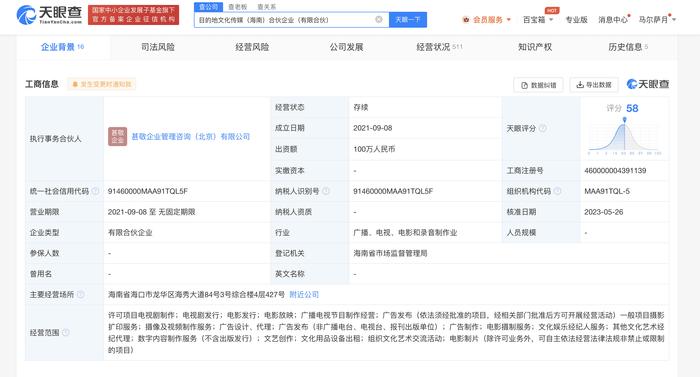
Task: Click the 数据纠错 button
Action: coord(538,85)
